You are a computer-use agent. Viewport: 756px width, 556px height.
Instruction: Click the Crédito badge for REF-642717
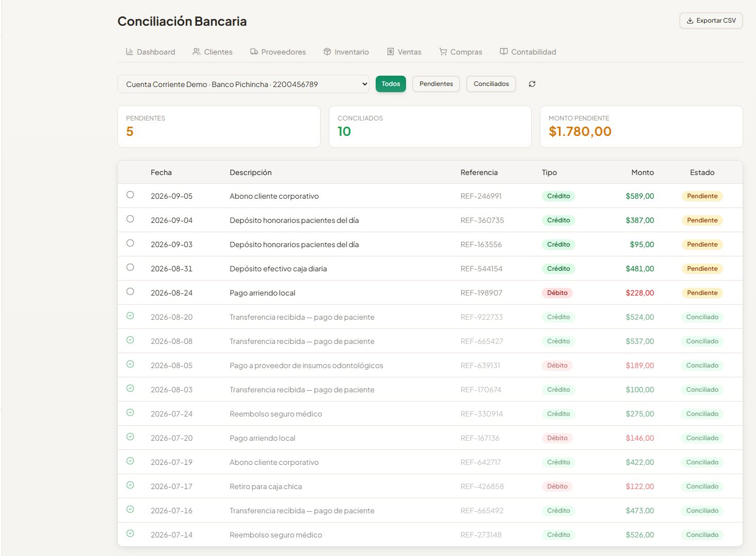(558, 462)
